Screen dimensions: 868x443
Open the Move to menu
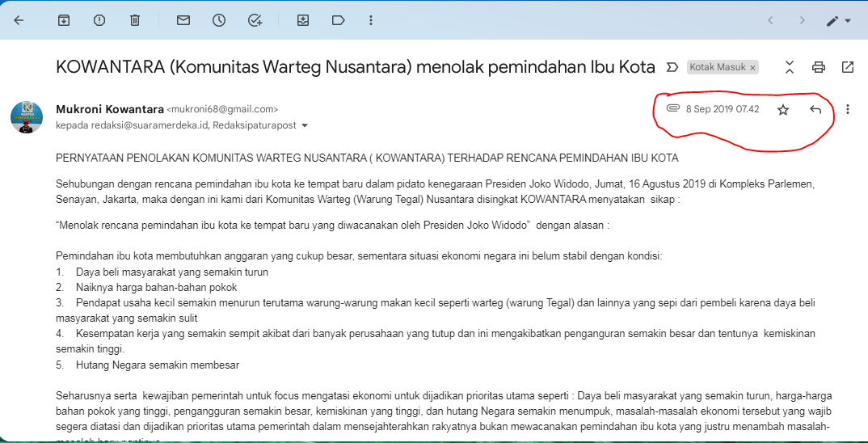point(303,20)
